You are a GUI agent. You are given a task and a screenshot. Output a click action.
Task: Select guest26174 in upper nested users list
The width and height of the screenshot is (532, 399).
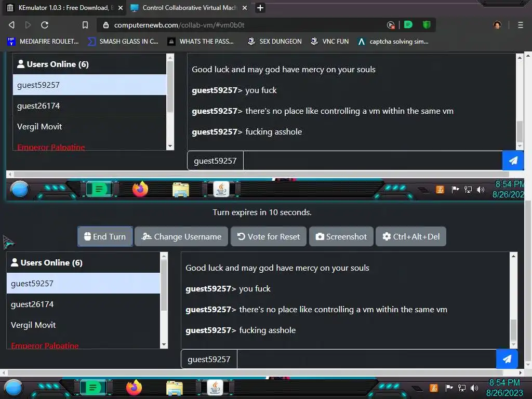click(89, 106)
